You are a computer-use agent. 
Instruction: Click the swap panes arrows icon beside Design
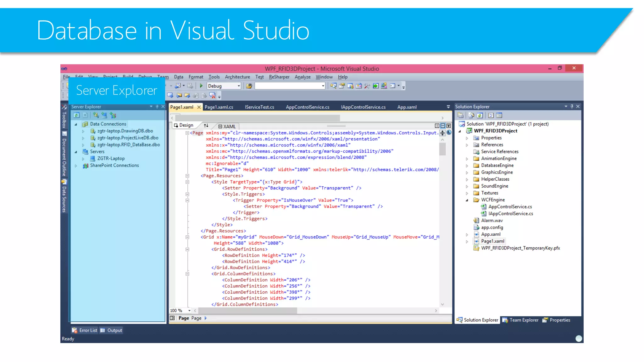[206, 125]
